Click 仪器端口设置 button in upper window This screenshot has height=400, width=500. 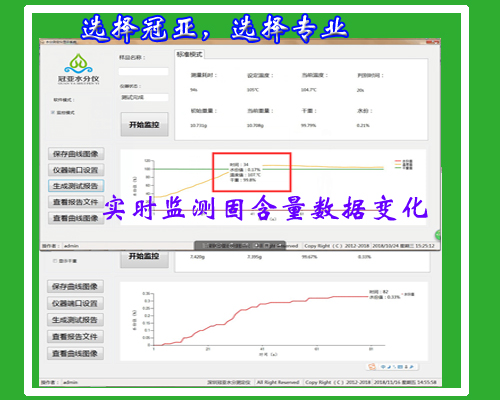[76, 170]
